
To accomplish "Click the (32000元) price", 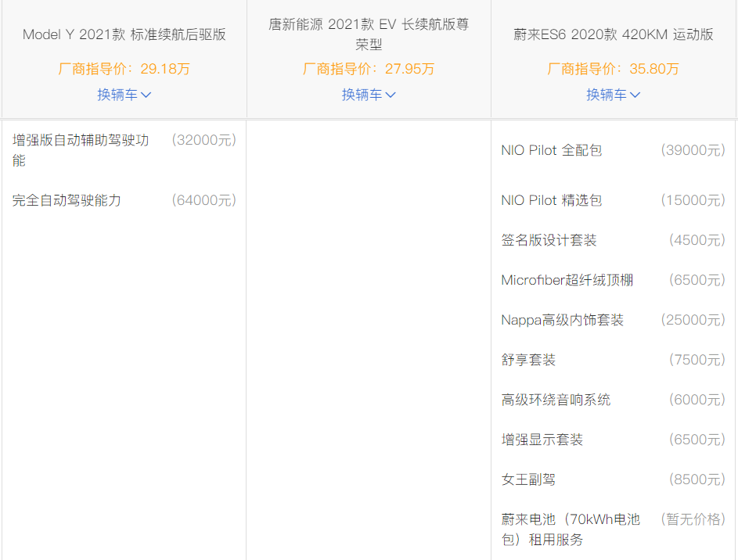I will coord(203,140).
